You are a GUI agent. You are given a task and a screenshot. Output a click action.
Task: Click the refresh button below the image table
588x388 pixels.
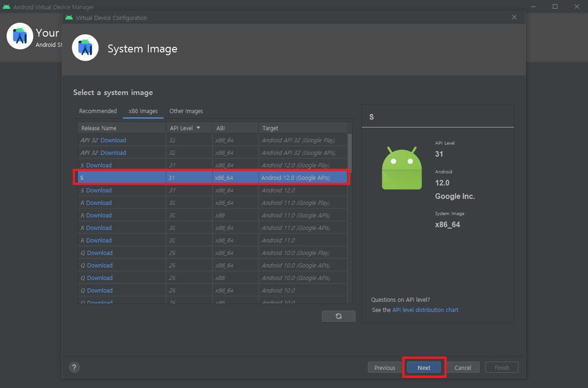(338, 316)
